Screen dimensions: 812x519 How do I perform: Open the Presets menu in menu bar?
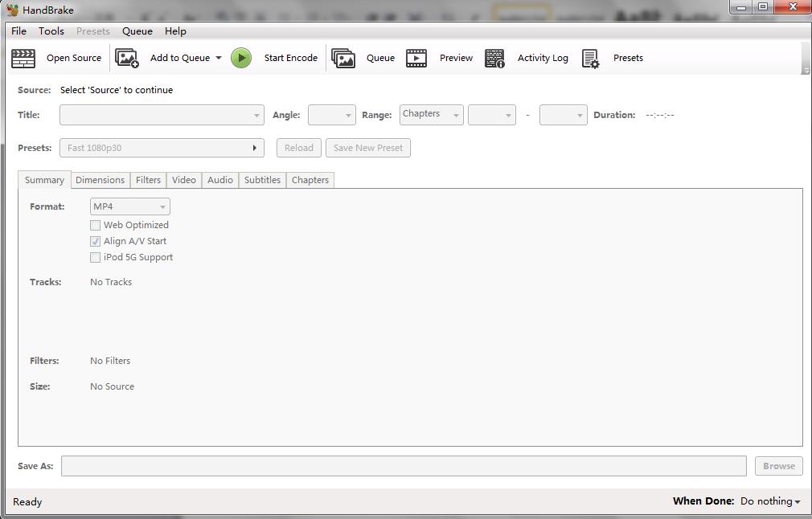point(93,31)
